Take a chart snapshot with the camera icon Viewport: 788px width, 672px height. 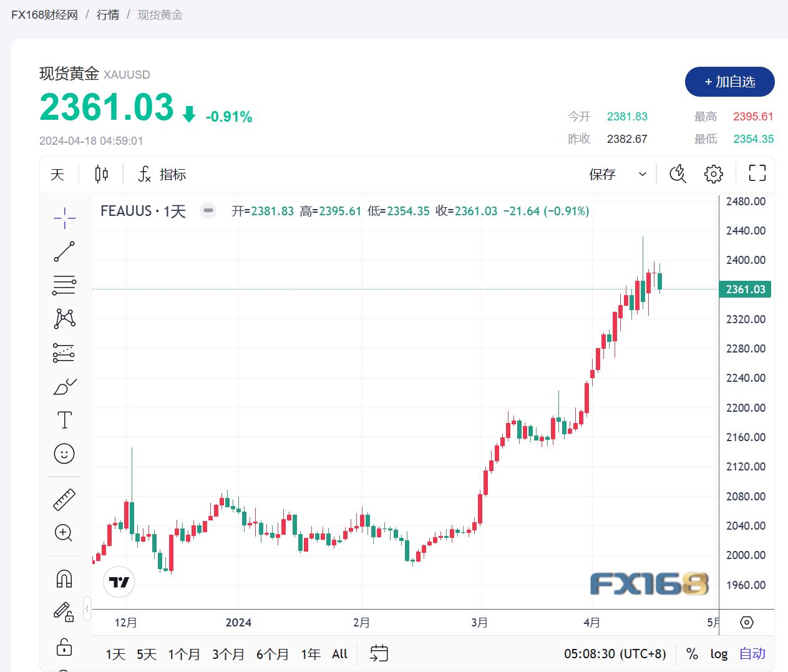pyautogui.click(x=678, y=173)
